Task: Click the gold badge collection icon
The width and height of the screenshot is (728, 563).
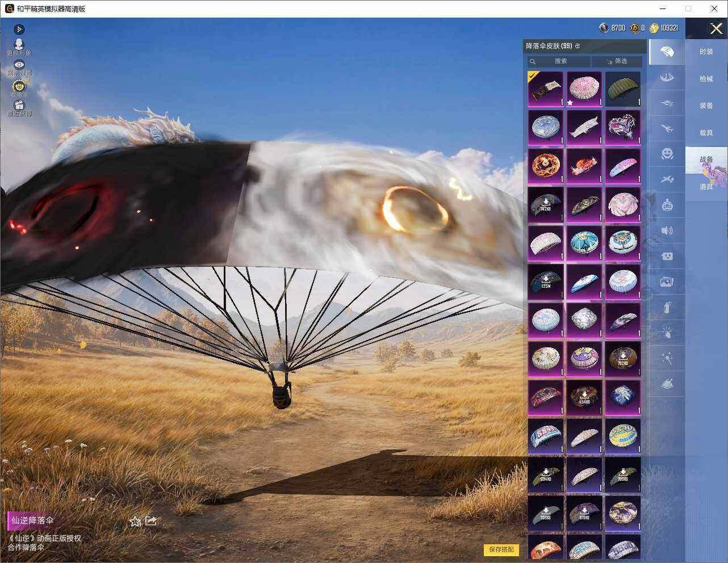Action: pos(19,87)
